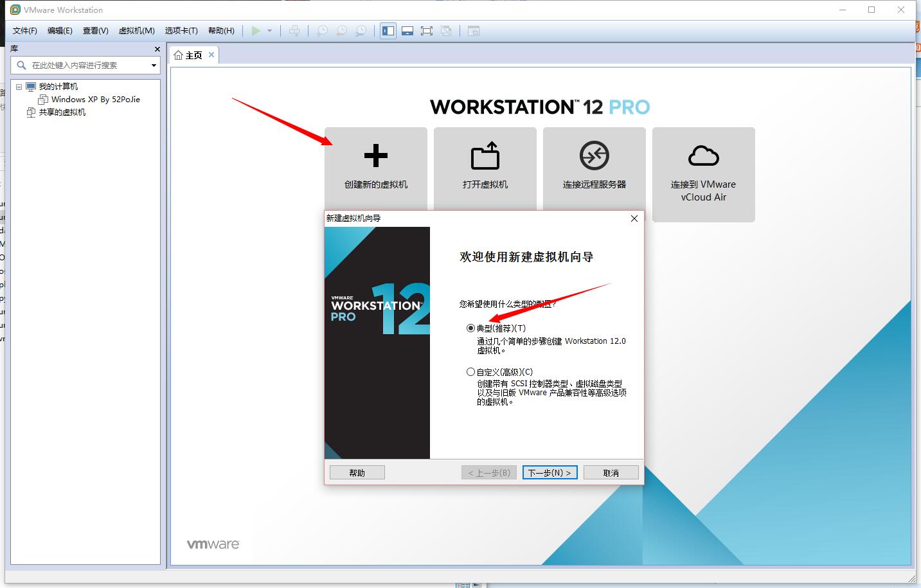The height and width of the screenshot is (588, 921).
Task: Click the VMware vCloud Air cloud tile
Action: 704,175
